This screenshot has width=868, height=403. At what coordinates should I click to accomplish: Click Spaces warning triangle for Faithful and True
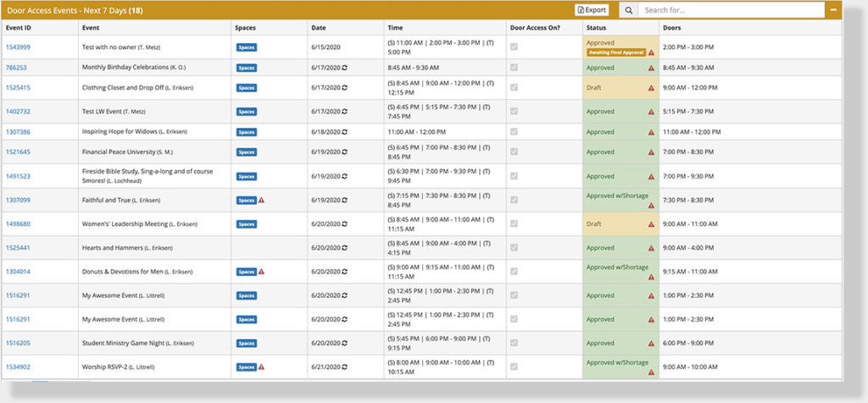coord(261,200)
